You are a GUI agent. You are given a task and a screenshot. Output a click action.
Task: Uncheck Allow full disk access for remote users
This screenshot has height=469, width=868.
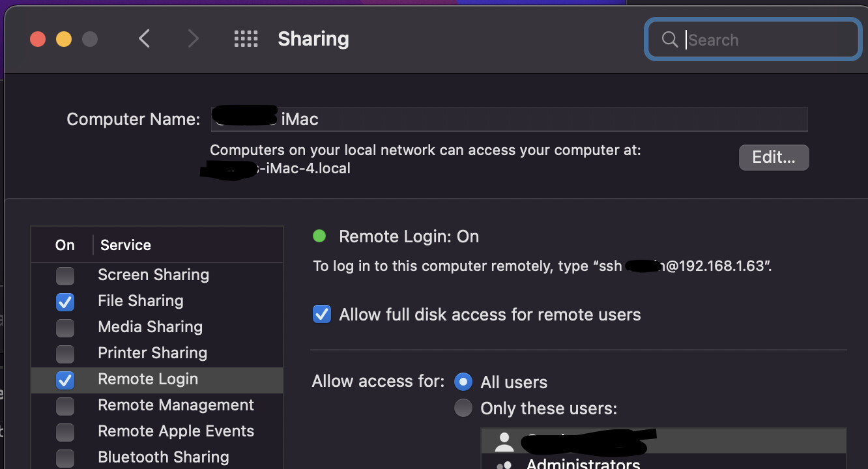[x=322, y=315]
